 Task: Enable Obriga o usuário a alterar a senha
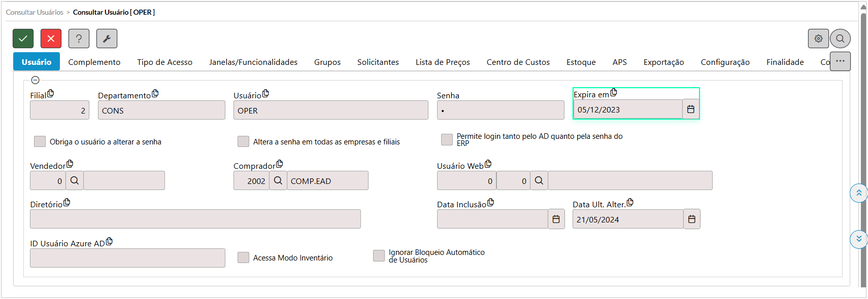pos(40,141)
